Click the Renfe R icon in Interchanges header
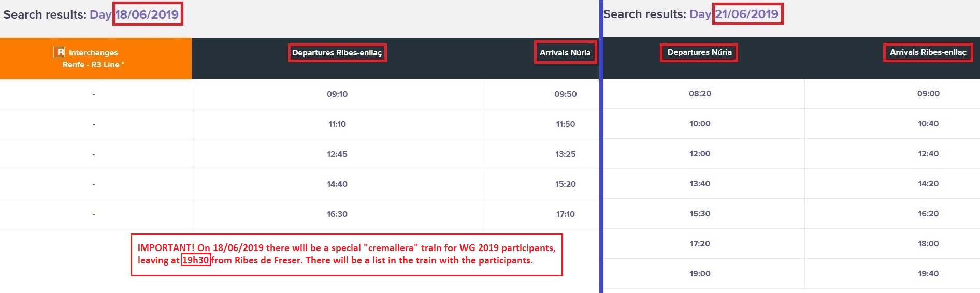The image size is (980, 293). point(59,52)
